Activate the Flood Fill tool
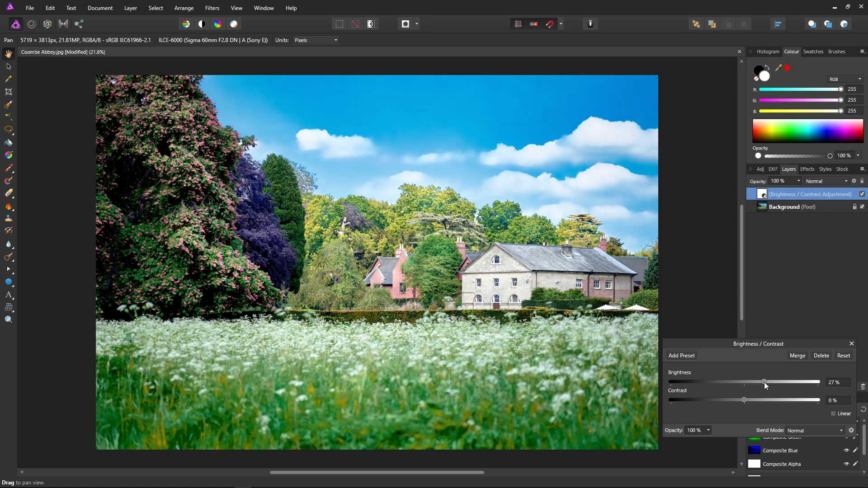The width and height of the screenshot is (868, 488). tap(9, 143)
